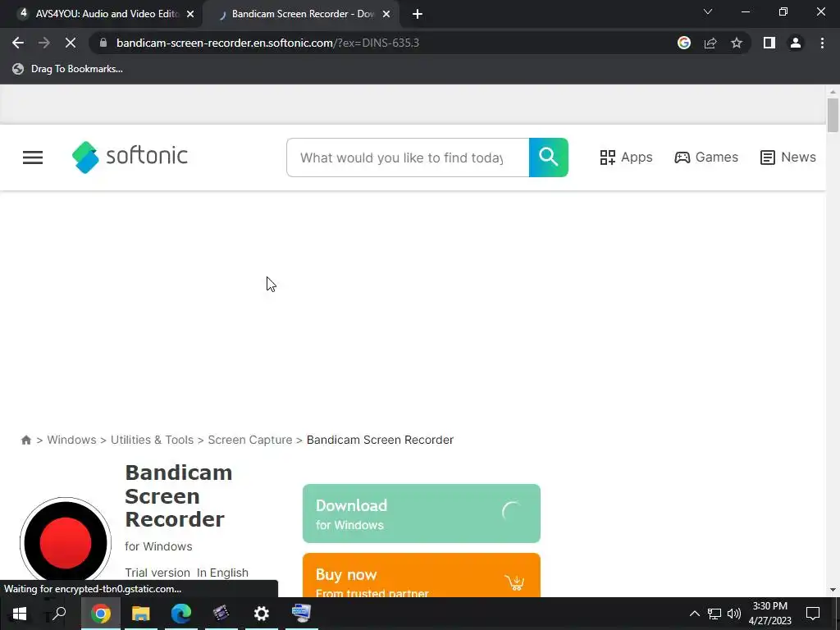
Task: Open the Chrome profile menu
Action: pos(796,43)
